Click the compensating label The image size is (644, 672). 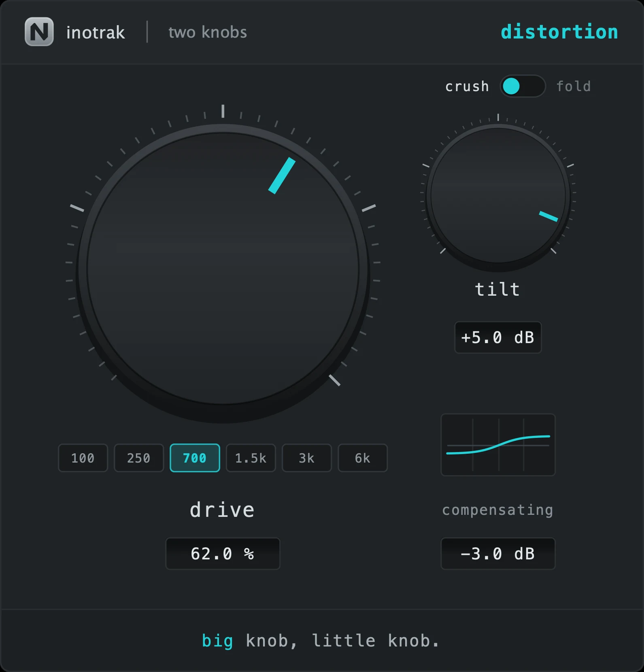pyautogui.click(x=497, y=510)
